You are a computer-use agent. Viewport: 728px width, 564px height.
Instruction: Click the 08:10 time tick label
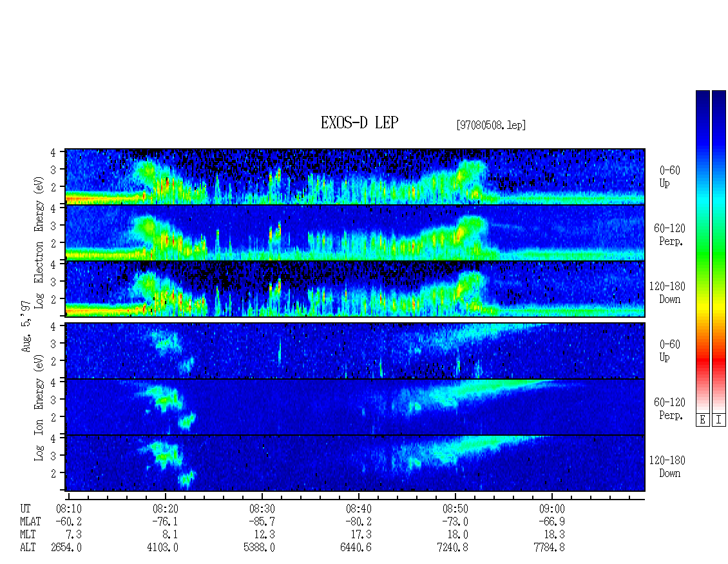(x=69, y=509)
